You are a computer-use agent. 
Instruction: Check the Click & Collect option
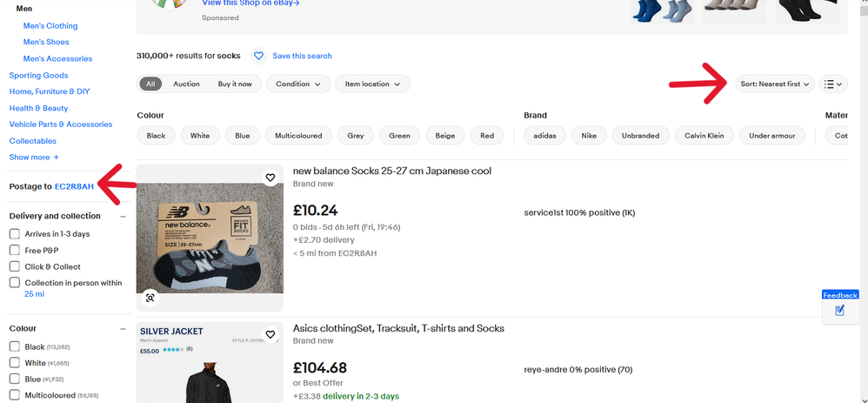click(x=15, y=267)
